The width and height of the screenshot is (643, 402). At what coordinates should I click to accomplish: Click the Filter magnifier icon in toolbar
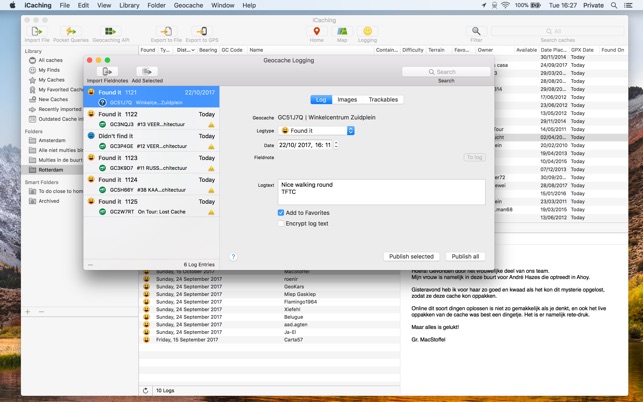tap(476, 31)
